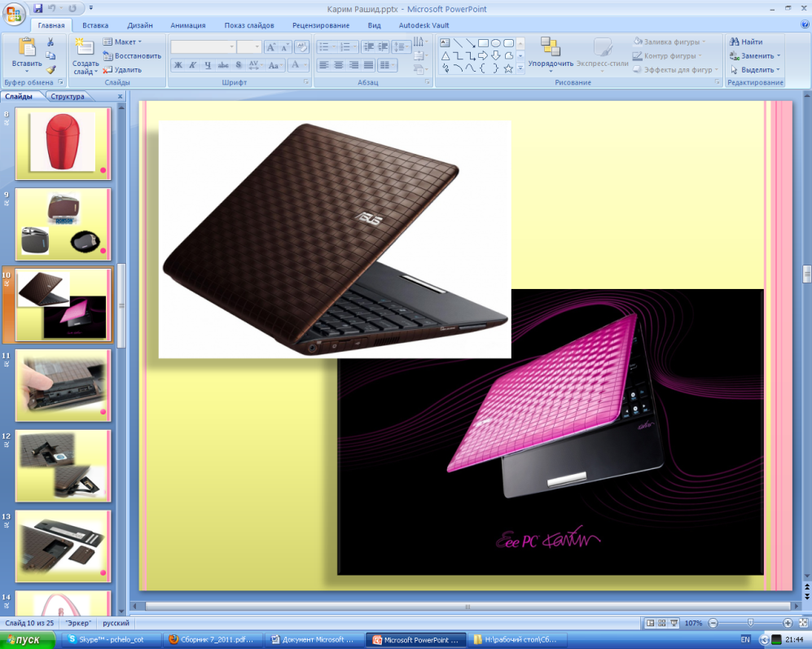Viewport: 812px width, 649px height.
Task: Select the text box shape in shapes gallery
Action: tap(445, 43)
